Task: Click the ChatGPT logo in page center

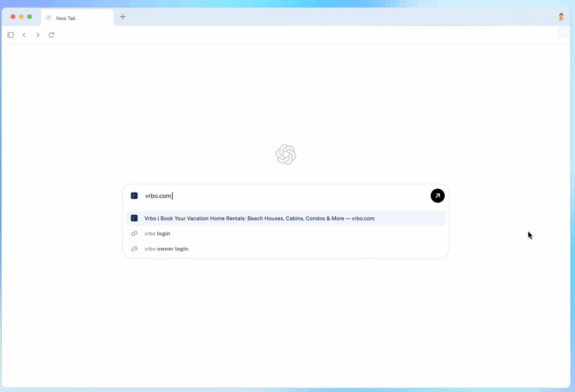Action: [x=286, y=154]
